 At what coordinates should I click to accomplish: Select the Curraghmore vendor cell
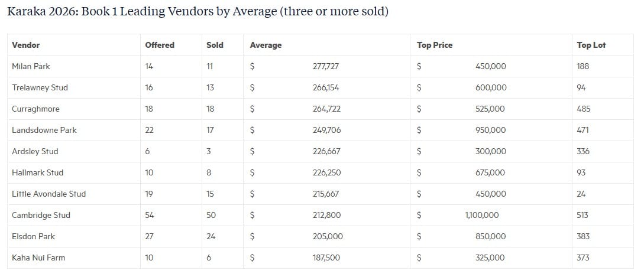[x=74, y=109]
